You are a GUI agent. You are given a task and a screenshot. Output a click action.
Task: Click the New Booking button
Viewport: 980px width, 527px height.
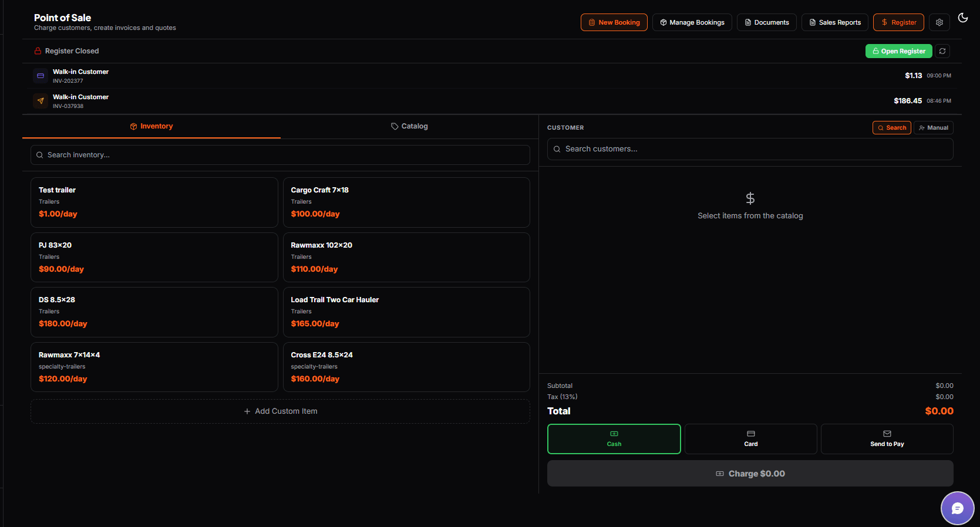[614, 22]
